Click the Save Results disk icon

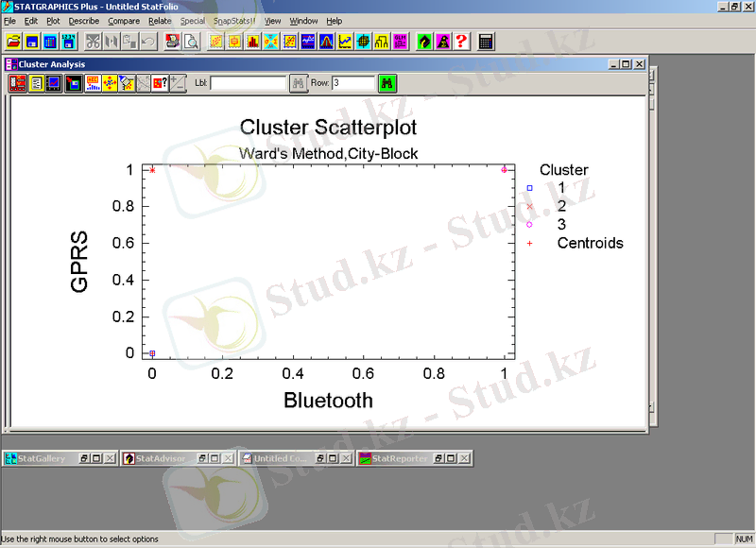[x=74, y=83]
